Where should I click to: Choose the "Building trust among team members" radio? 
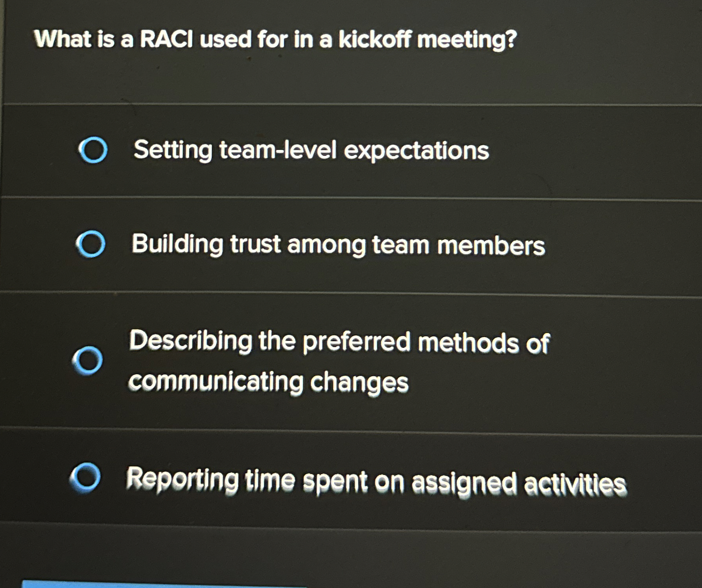click(x=90, y=244)
